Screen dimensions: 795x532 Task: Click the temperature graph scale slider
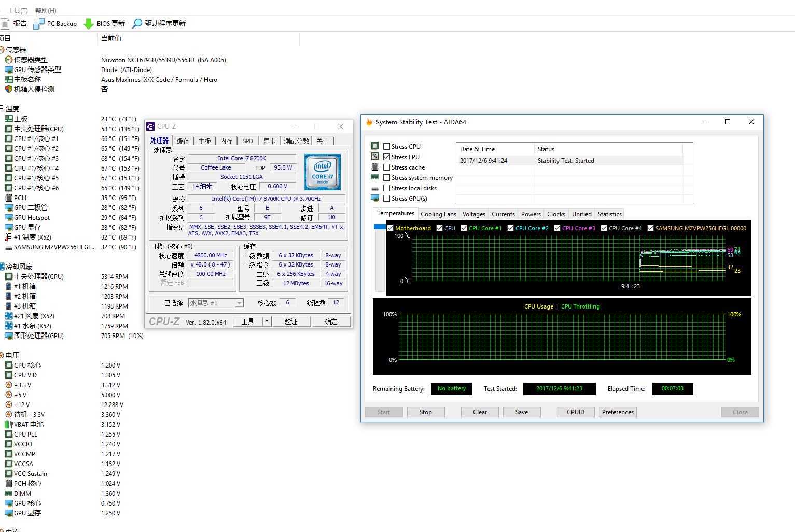pos(380,227)
